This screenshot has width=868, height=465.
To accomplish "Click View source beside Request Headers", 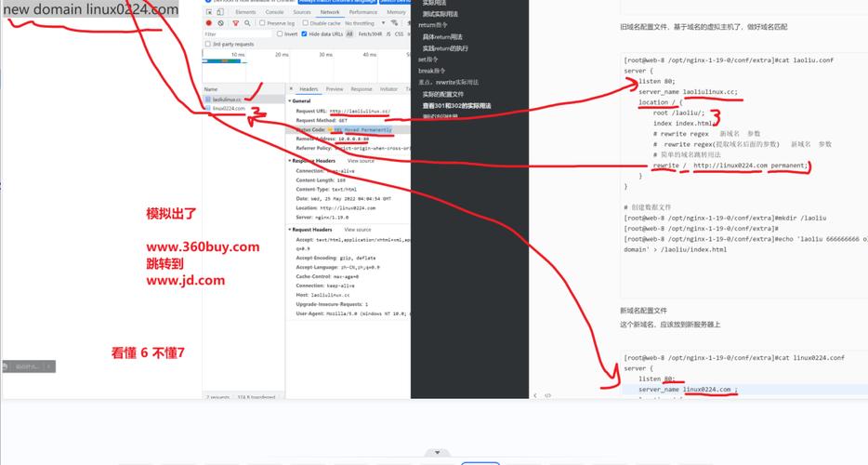I will [x=358, y=230].
